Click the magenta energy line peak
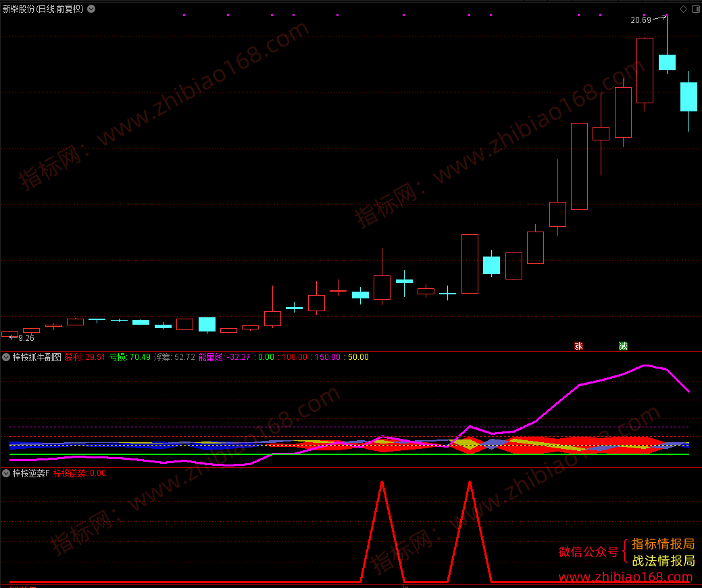This screenshot has width=702, height=588. (x=645, y=366)
